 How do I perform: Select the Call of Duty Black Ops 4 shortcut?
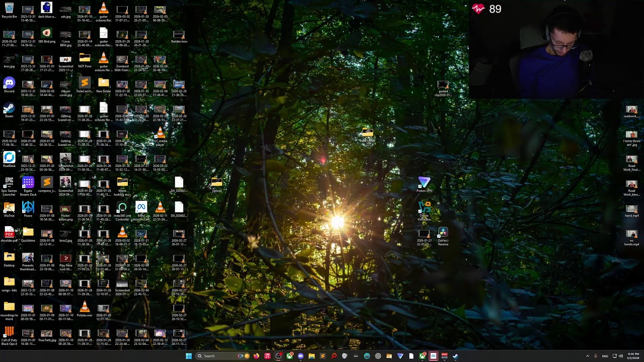tap(9, 335)
